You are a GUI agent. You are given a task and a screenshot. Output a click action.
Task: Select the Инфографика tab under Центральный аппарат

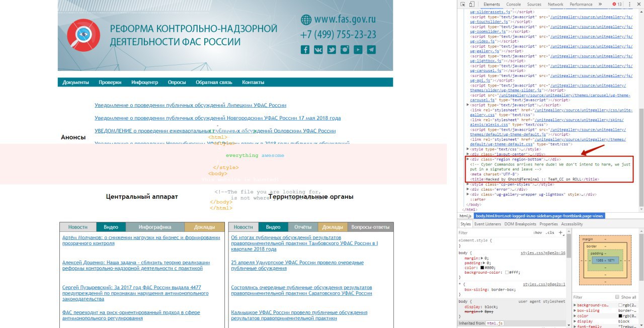point(155,227)
